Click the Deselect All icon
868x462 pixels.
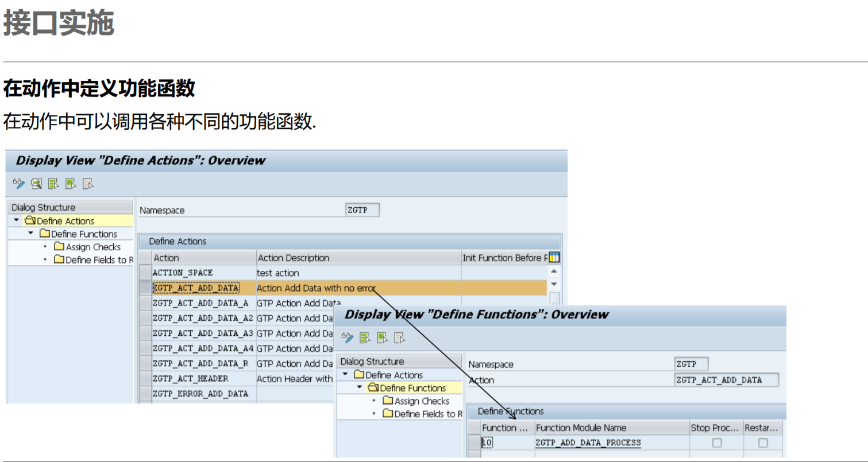(x=87, y=184)
